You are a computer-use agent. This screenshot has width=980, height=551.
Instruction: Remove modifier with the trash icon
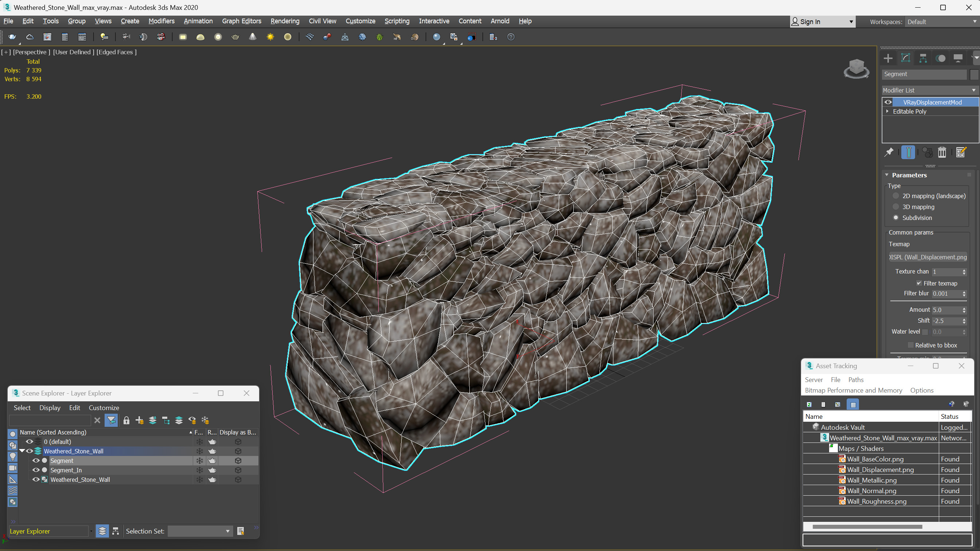click(942, 153)
